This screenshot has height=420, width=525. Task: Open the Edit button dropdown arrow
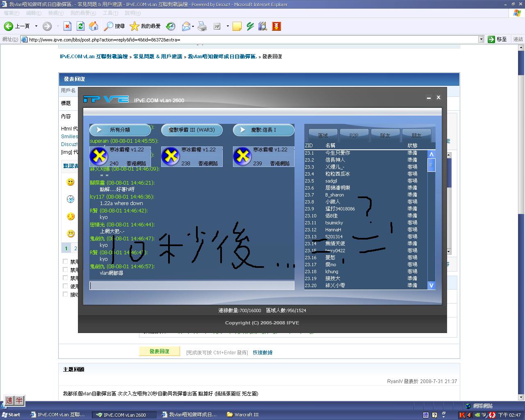[x=227, y=26]
